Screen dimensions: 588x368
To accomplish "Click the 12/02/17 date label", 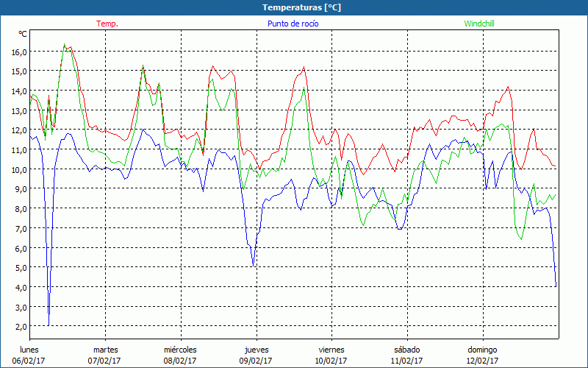I will [x=482, y=361].
